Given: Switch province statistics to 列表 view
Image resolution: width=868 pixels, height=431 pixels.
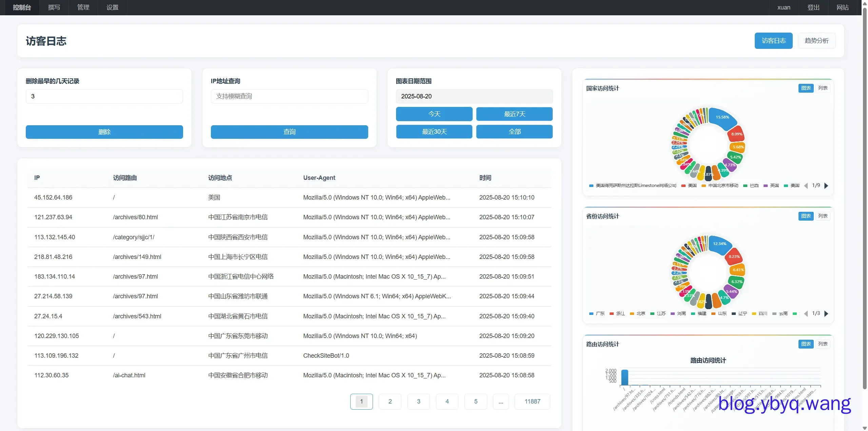Looking at the screenshot, I should click(x=823, y=216).
